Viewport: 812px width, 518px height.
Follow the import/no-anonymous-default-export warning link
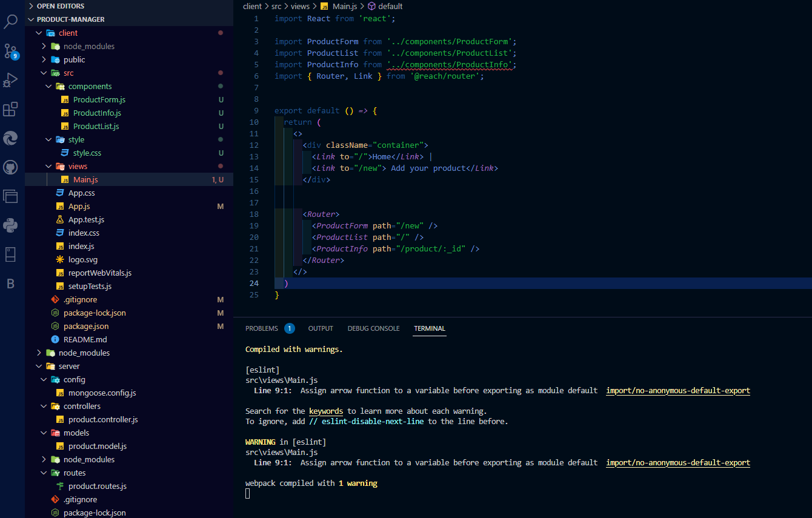click(677, 390)
